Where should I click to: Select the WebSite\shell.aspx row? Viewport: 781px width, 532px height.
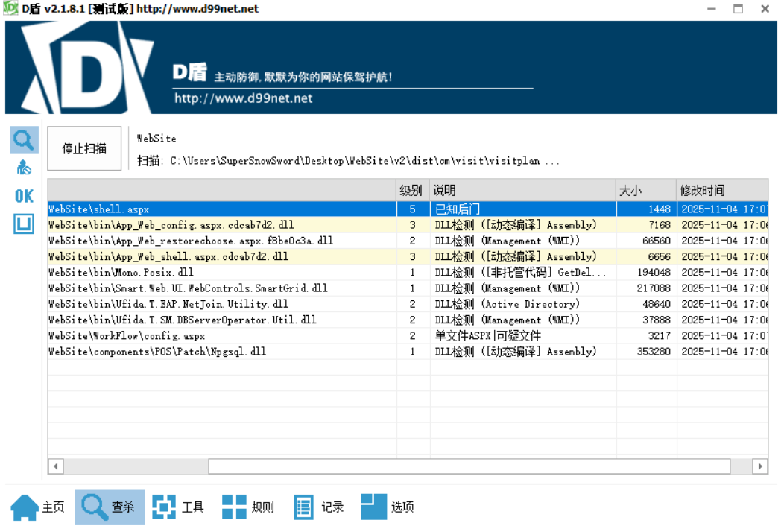tap(408, 209)
